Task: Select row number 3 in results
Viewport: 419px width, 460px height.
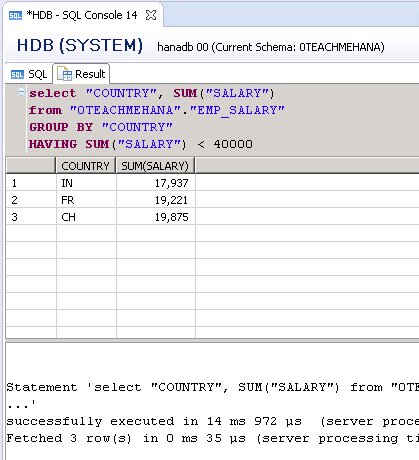Action: [31, 217]
